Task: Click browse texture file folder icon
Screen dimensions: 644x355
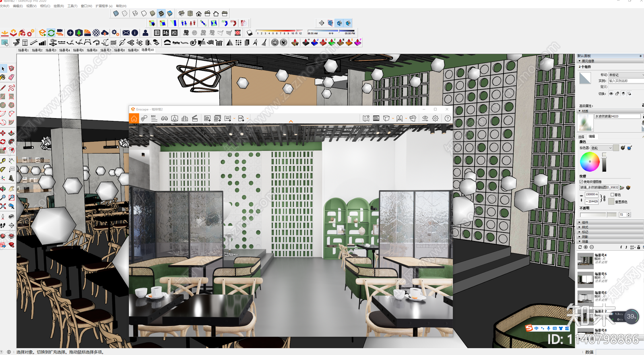Action: pyautogui.click(x=622, y=187)
